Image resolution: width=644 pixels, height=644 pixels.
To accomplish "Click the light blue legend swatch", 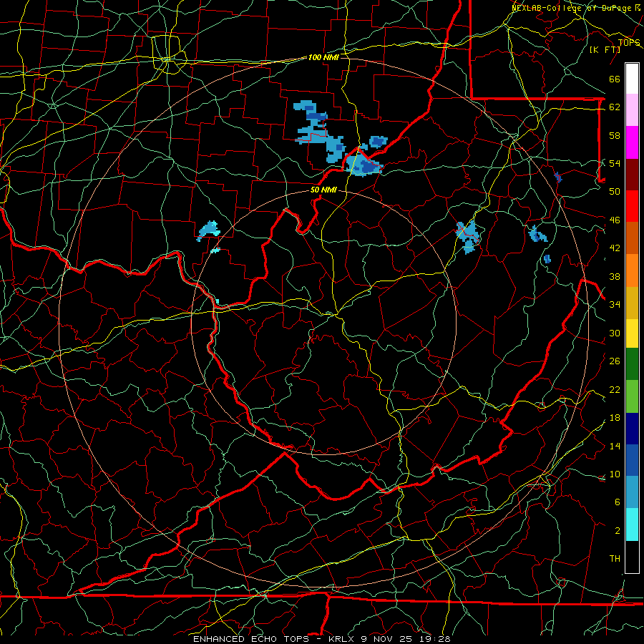I will coord(632,492).
